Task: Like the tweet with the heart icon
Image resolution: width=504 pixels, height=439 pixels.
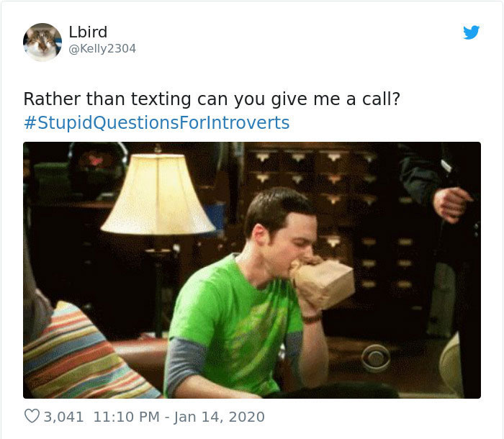Action: (32, 416)
